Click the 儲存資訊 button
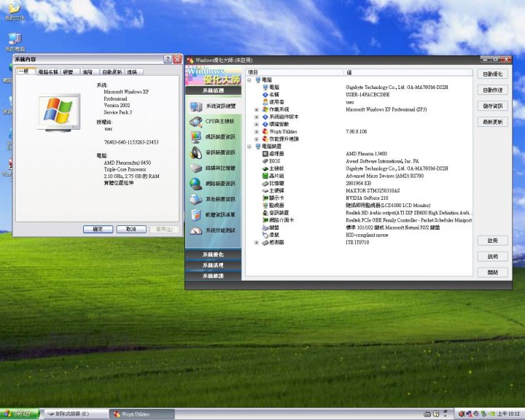 pos(493,106)
